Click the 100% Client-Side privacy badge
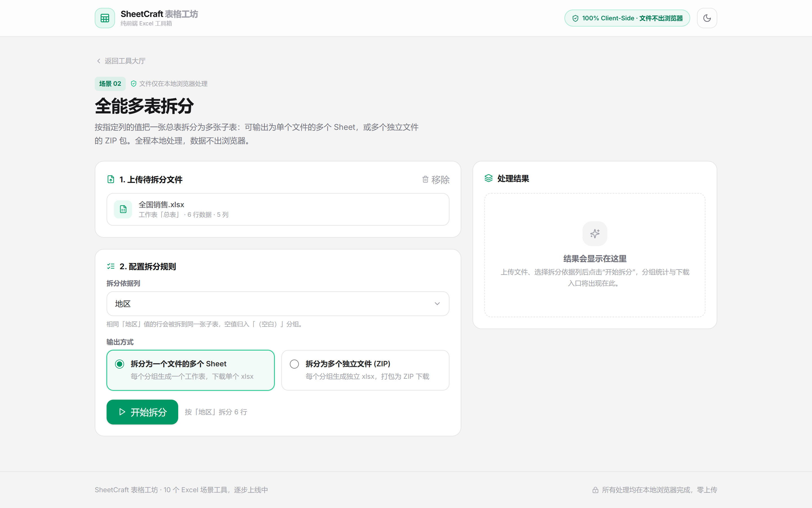The height and width of the screenshot is (508, 812). (627, 18)
